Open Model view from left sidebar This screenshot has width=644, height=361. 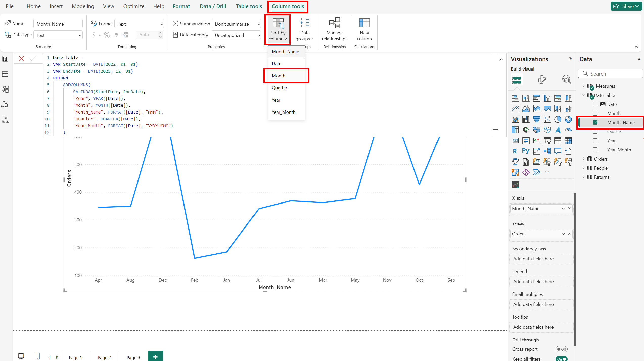pyautogui.click(x=5, y=89)
